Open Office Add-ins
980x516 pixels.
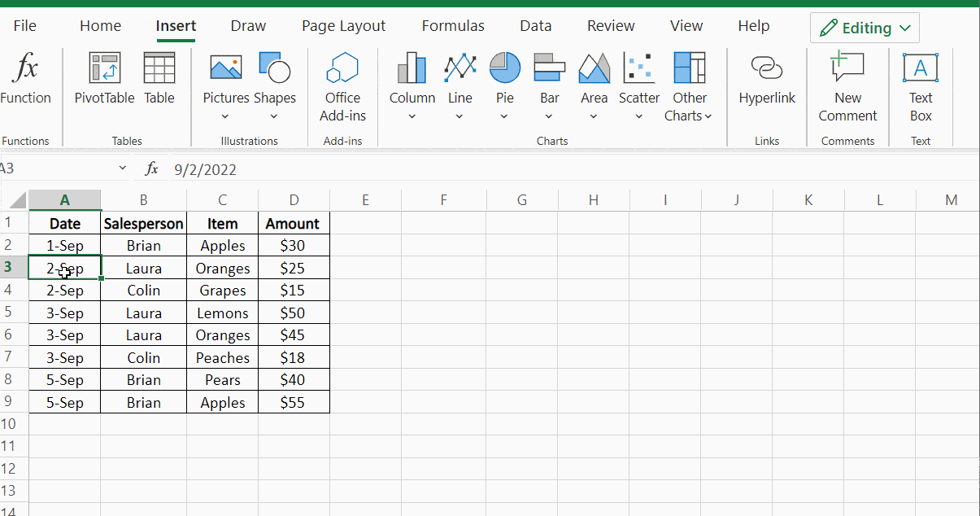coord(342,85)
